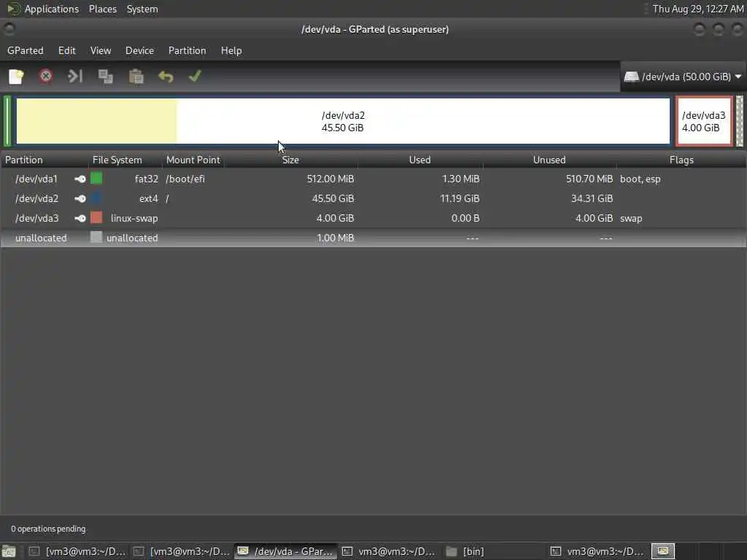The width and height of the screenshot is (747, 560).
Task: Click the Paste partition toolbar icon
Action: point(136,76)
